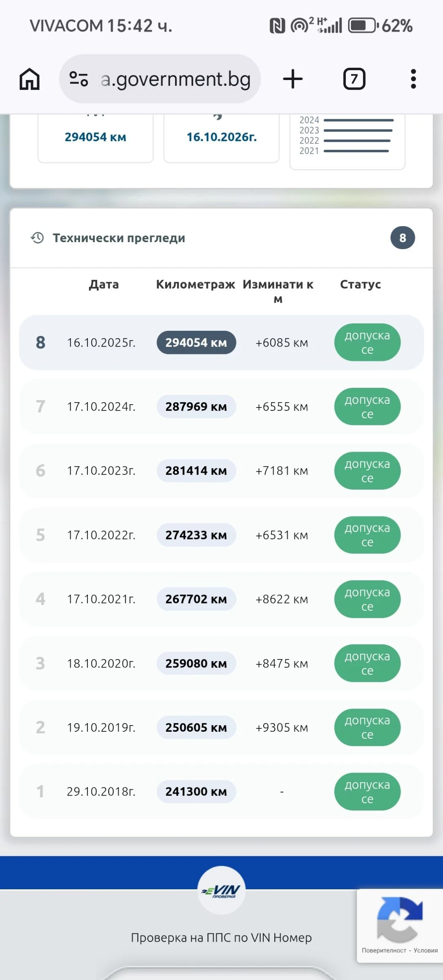Open the Поверителност privacy link
The width and height of the screenshot is (443, 980).
pos(384,951)
